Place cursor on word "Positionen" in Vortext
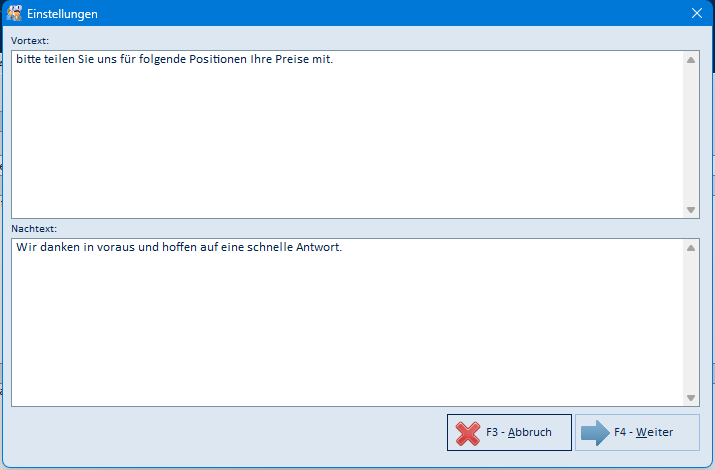715x470 pixels. tap(218, 59)
